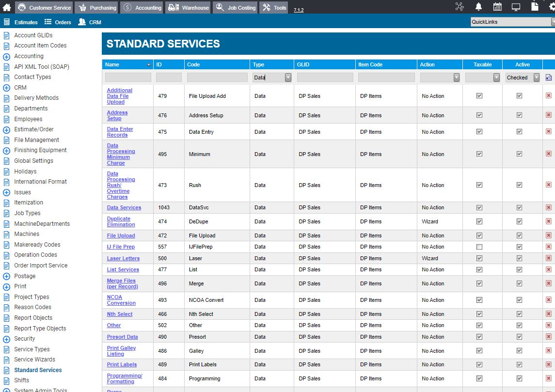The width and height of the screenshot is (555, 392).
Task: Open the Action filter dropdown
Action: 457,78
